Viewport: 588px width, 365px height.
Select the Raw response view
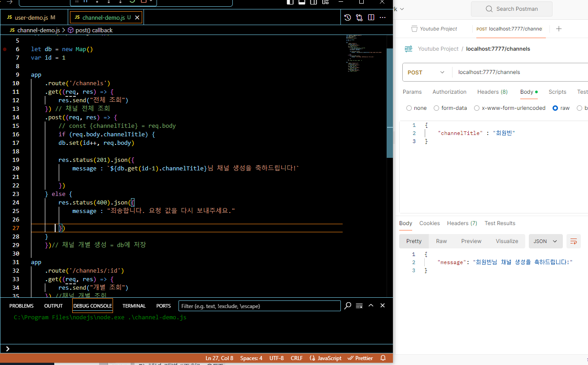[x=441, y=241]
